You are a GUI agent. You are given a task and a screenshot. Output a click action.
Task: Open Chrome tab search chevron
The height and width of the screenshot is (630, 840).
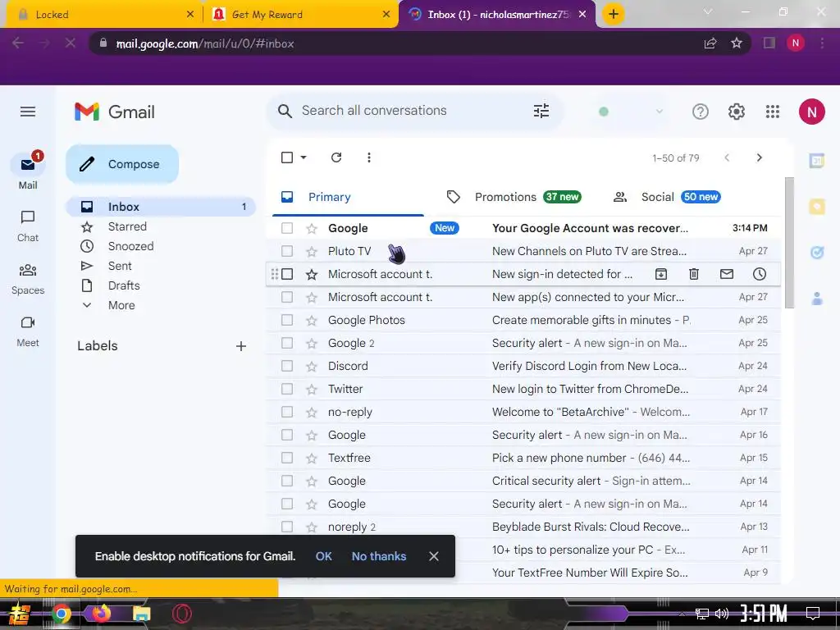pyautogui.click(x=708, y=11)
